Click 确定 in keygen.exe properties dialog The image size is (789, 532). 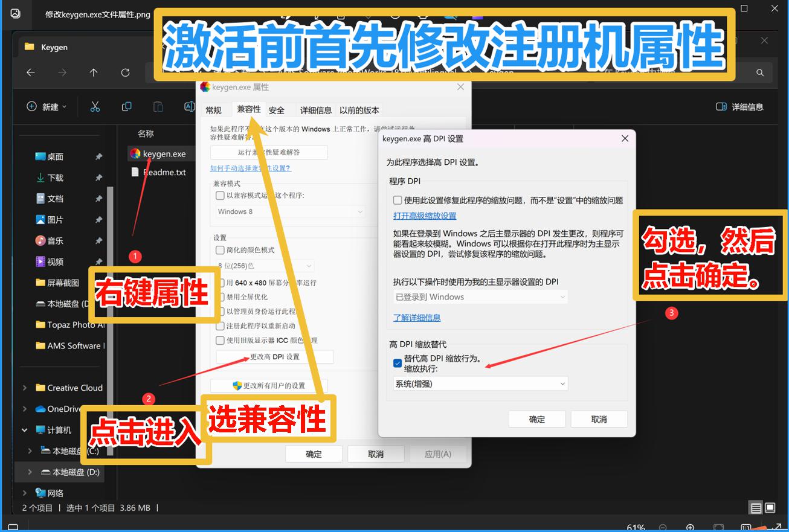point(314,454)
